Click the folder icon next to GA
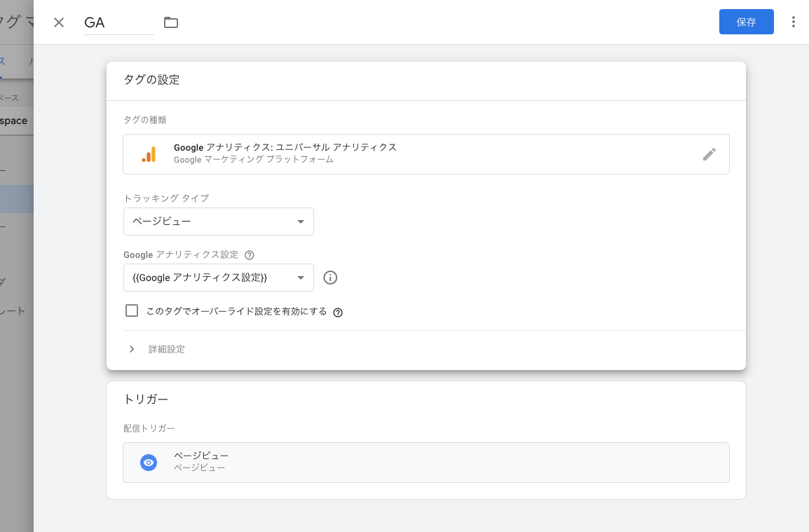Viewport: 809px width, 532px height. [x=171, y=22]
